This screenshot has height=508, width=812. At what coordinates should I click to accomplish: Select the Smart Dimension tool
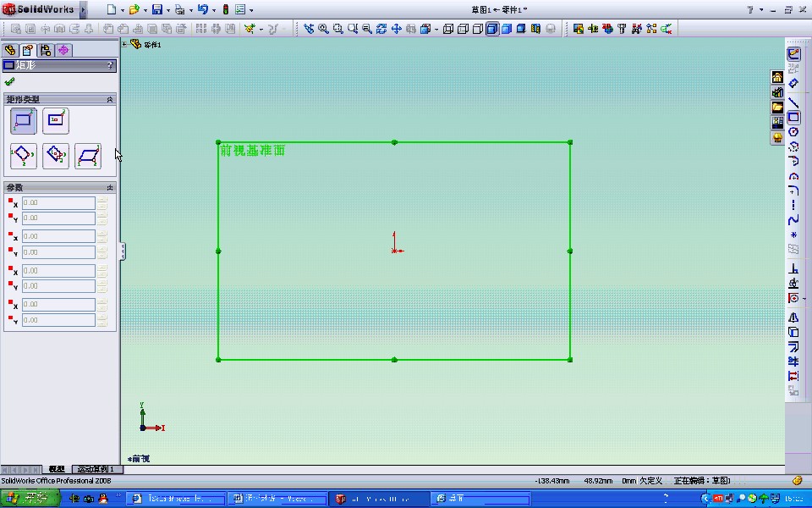click(x=793, y=83)
